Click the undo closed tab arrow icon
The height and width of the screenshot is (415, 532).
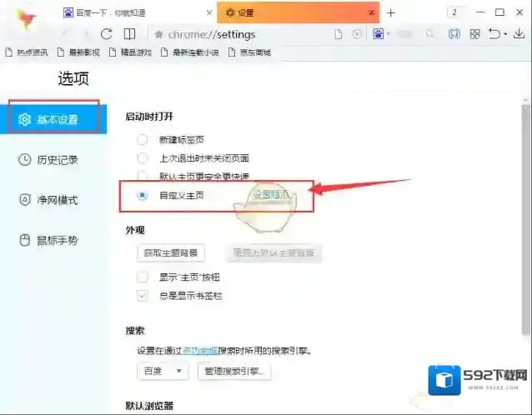494,34
